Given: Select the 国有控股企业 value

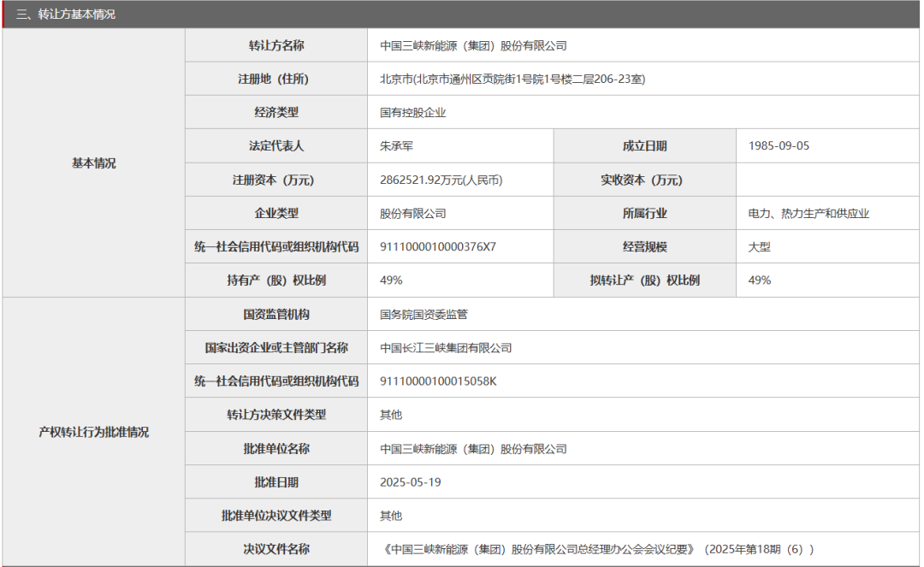Looking at the screenshot, I should point(413,112).
